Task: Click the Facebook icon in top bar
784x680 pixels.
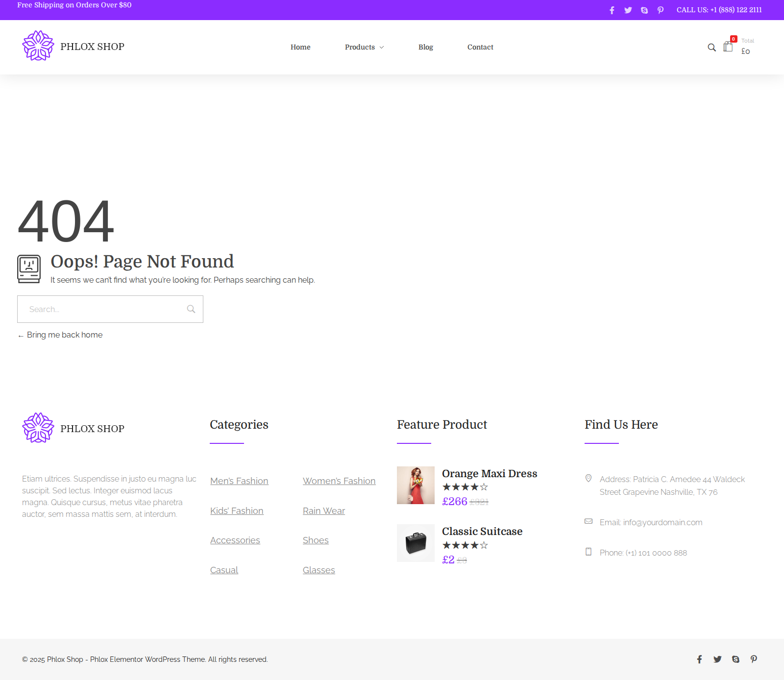Action: coord(612,10)
